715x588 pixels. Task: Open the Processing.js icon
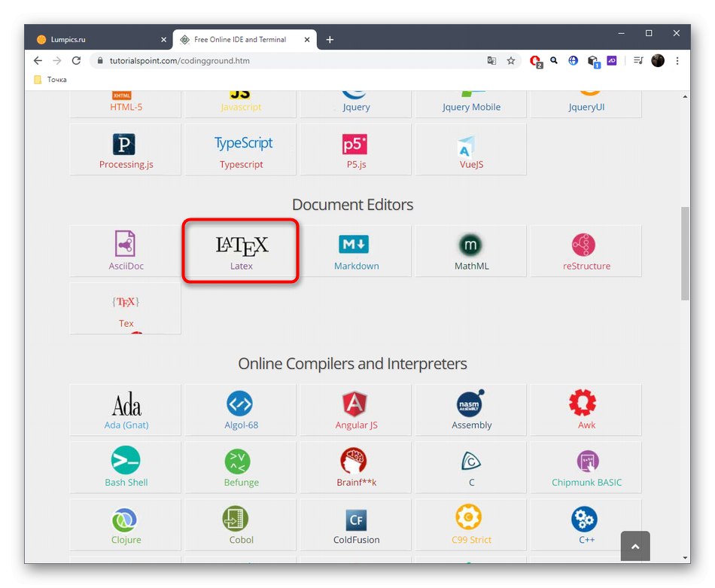coord(123,144)
